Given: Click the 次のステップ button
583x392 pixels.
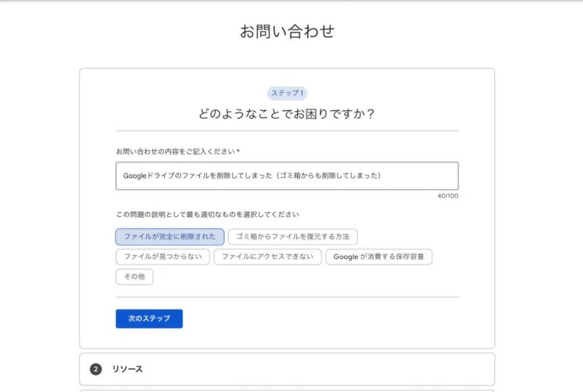Looking at the screenshot, I should pyautogui.click(x=149, y=319).
